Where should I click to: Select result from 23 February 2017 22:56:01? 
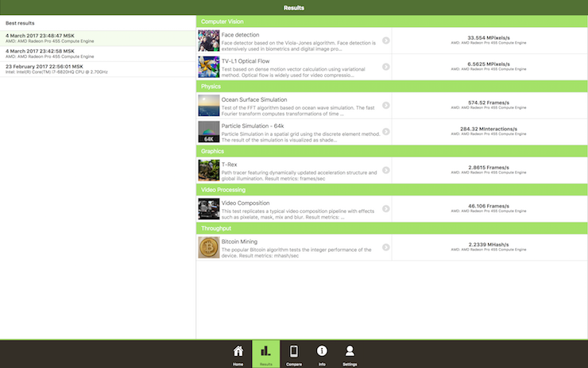click(x=98, y=69)
